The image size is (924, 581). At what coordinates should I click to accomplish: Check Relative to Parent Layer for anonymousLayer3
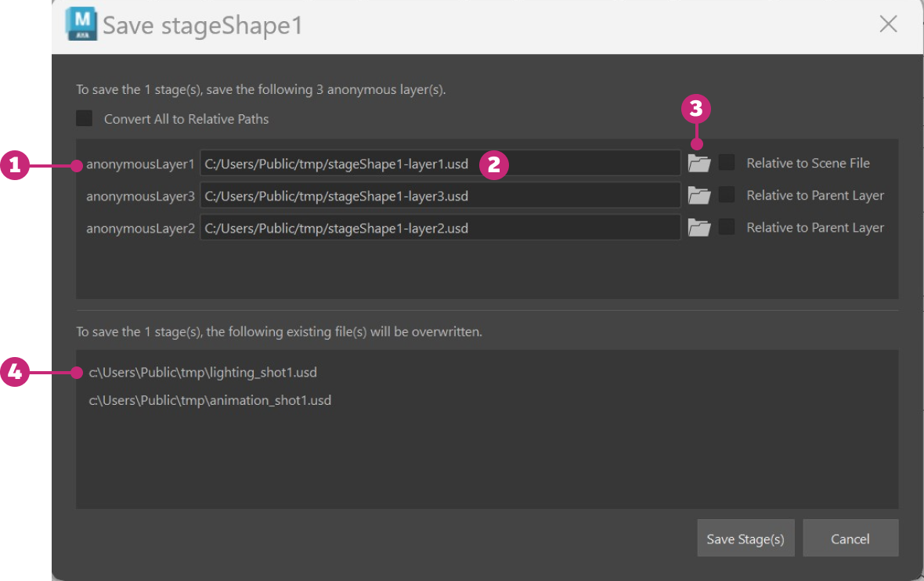(727, 195)
